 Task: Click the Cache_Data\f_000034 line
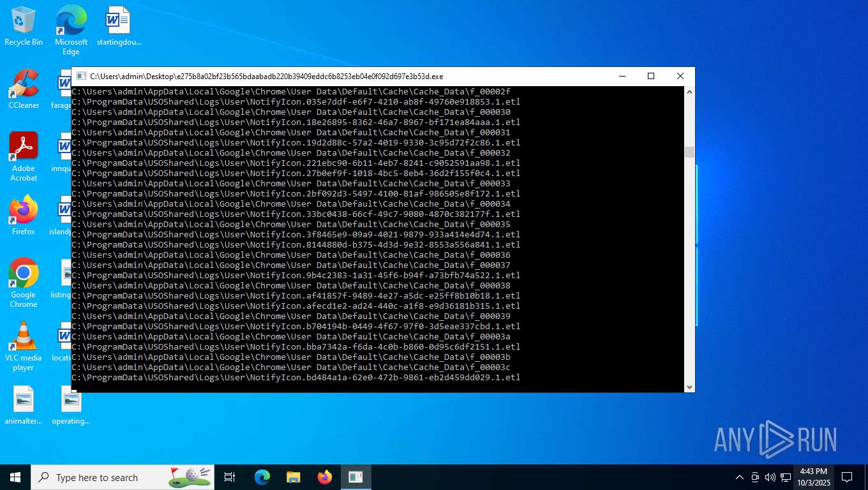coord(291,204)
